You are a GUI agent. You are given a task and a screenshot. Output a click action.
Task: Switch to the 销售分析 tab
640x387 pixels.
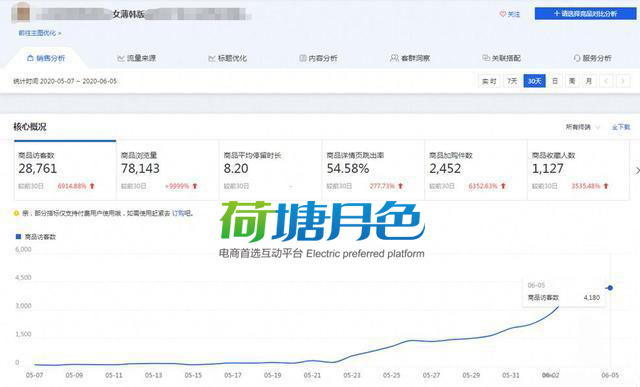point(46,58)
